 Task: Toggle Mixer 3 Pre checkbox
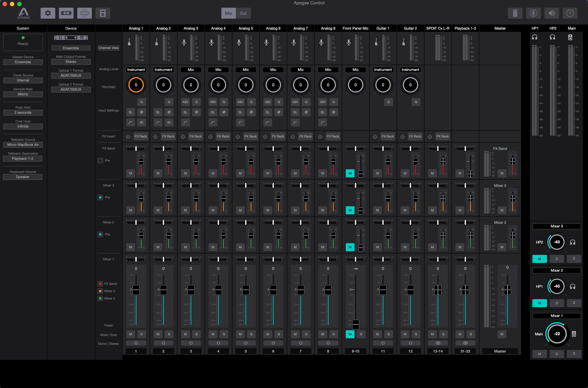(100, 197)
